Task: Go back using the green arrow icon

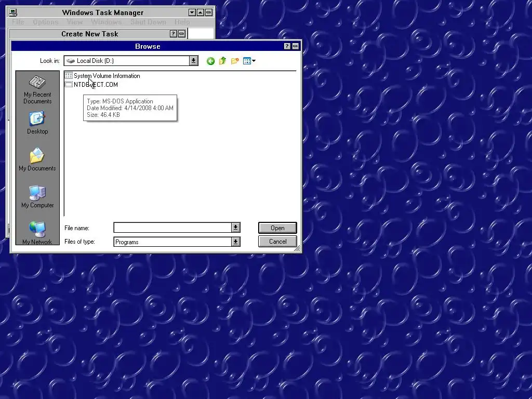Action: [x=210, y=61]
